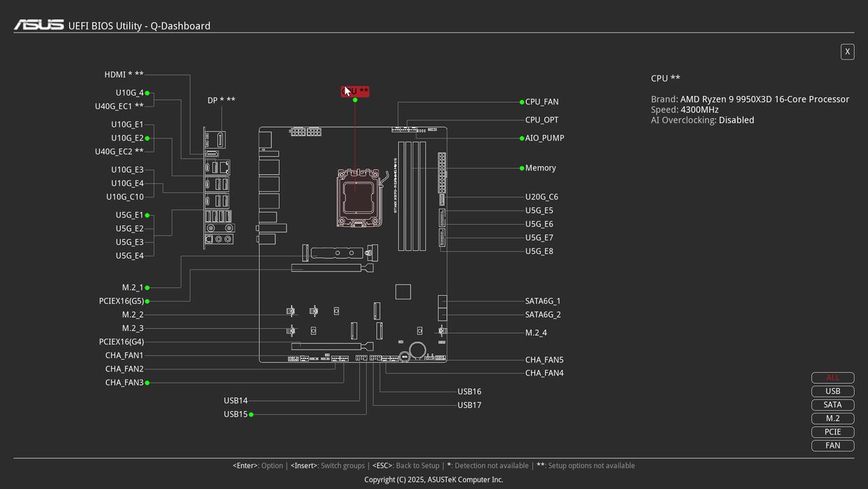Click the M.2_1 slot label

[133, 288]
